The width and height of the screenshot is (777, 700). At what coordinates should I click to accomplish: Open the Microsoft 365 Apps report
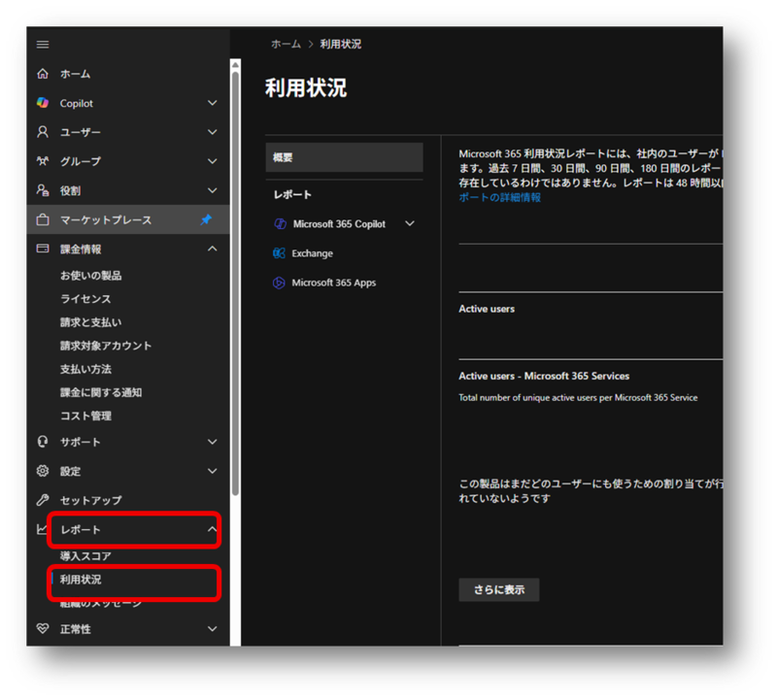coord(333,283)
